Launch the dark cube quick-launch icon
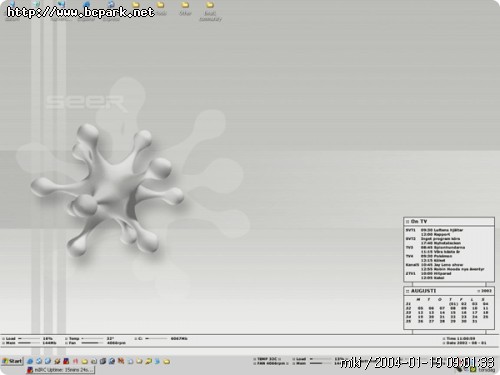The height and width of the screenshot is (375, 500). [x=103, y=361]
